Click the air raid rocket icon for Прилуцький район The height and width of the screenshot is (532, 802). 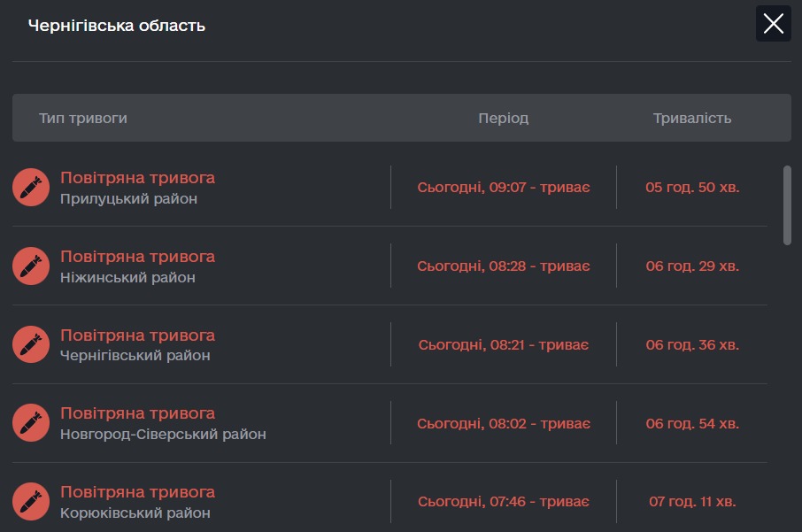coord(31,187)
